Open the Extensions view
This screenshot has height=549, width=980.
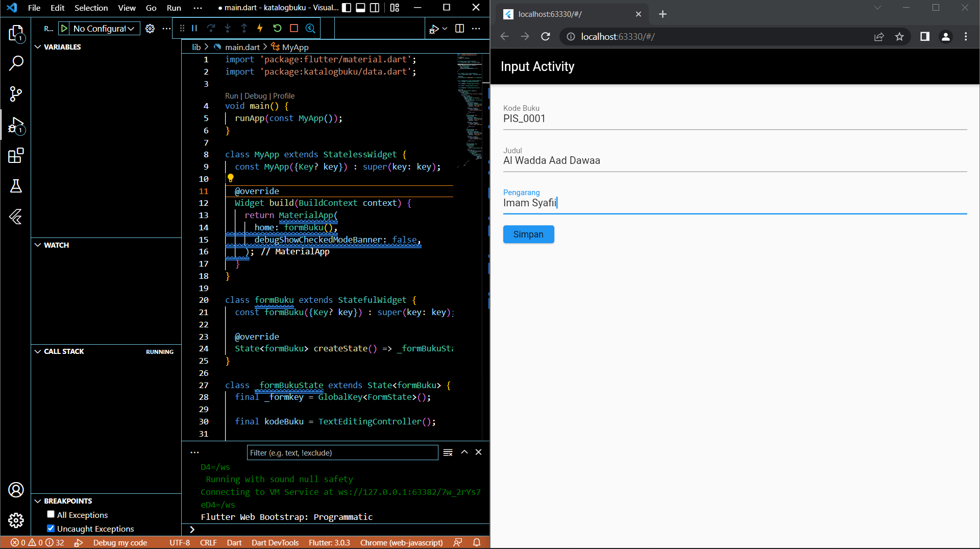click(x=16, y=156)
